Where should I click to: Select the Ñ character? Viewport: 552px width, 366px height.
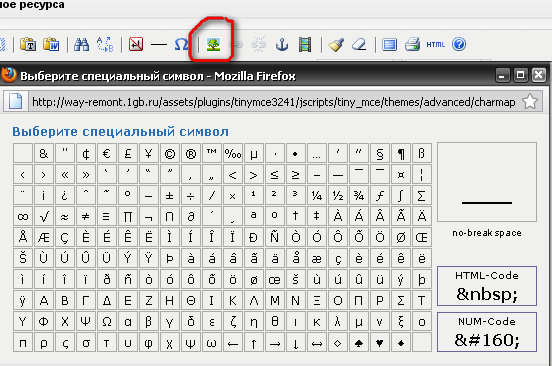[275, 237]
